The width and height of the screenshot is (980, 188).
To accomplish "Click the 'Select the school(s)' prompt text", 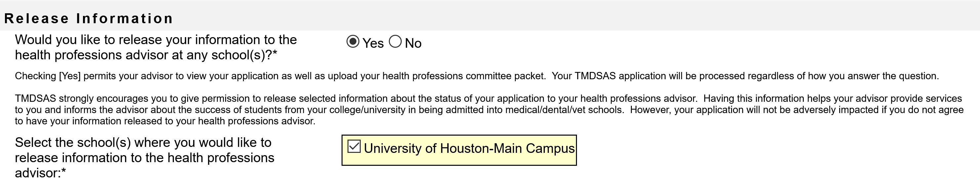I will tap(143, 143).
